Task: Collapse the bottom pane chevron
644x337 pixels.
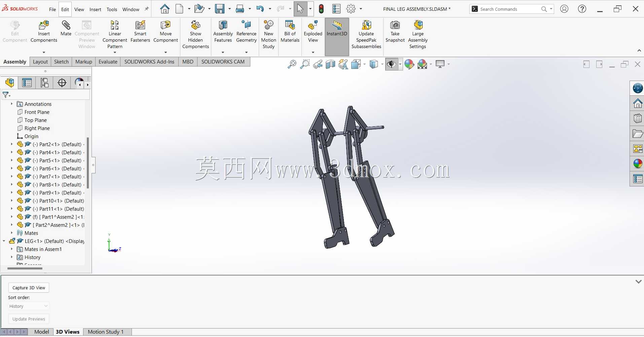Action: [x=638, y=282]
